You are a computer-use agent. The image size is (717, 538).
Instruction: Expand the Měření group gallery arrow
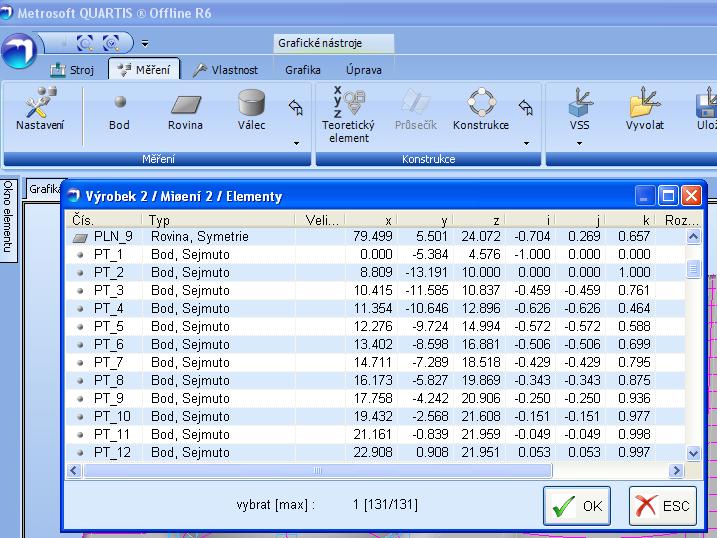pos(296,144)
